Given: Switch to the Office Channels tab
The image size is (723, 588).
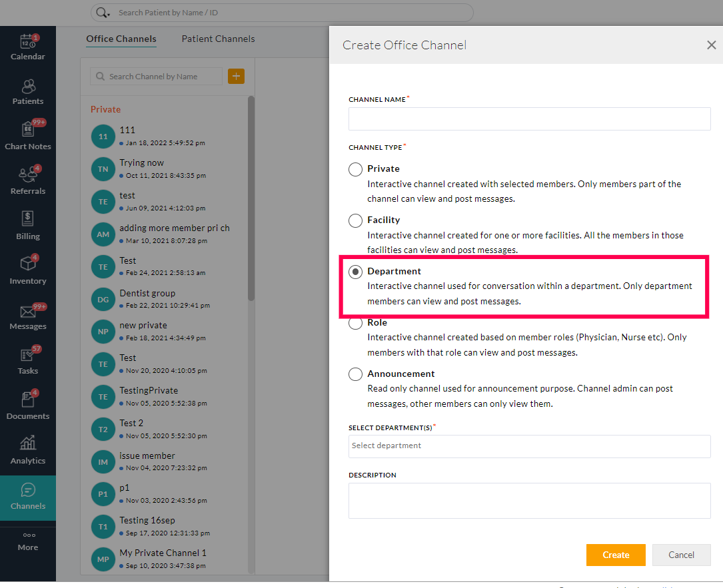Looking at the screenshot, I should [121, 39].
